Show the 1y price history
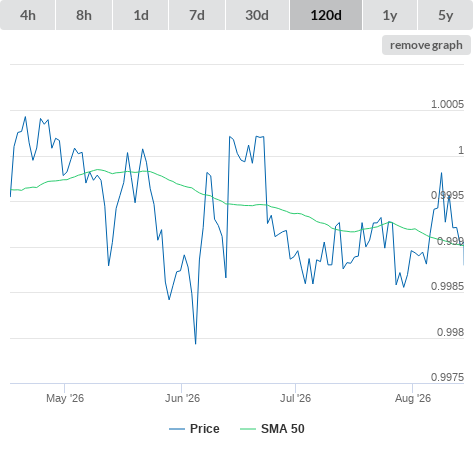The image size is (474, 455). tap(390, 15)
